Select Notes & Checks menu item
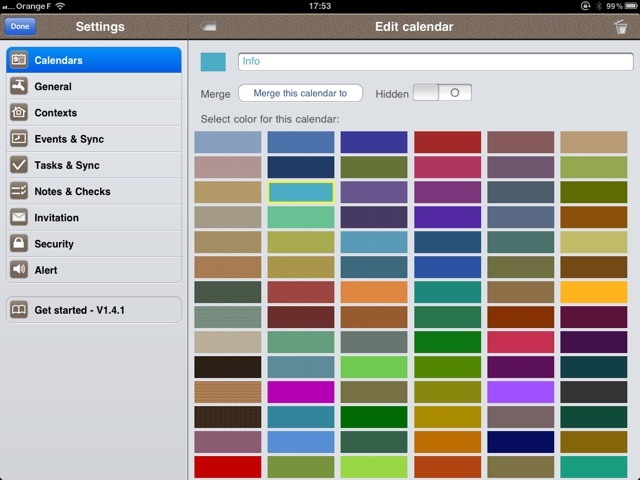Screen dimensions: 640x480 (94, 191)
